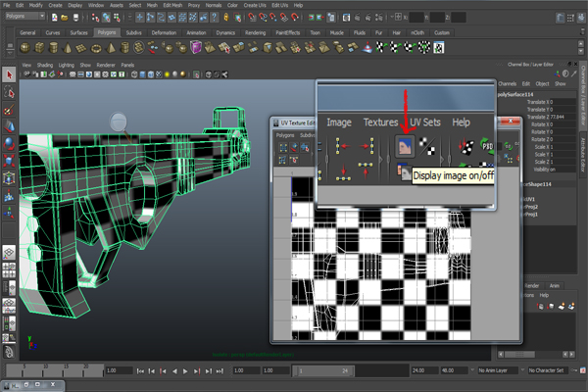Toggle snap to curves
The width and height of the screenshot is (588, 392).
click(263, 18)
